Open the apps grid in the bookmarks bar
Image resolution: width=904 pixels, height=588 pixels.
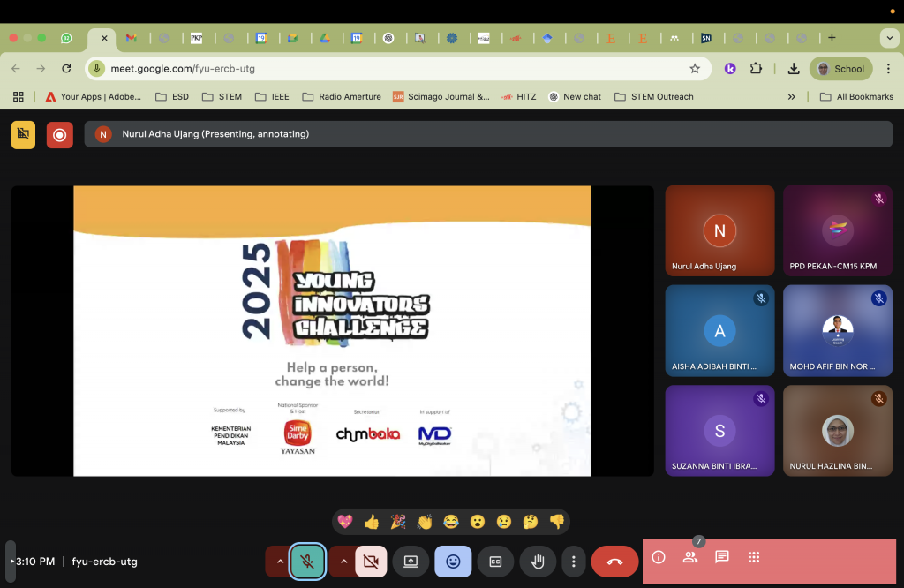pyautogui.click(x=19, y=97)
